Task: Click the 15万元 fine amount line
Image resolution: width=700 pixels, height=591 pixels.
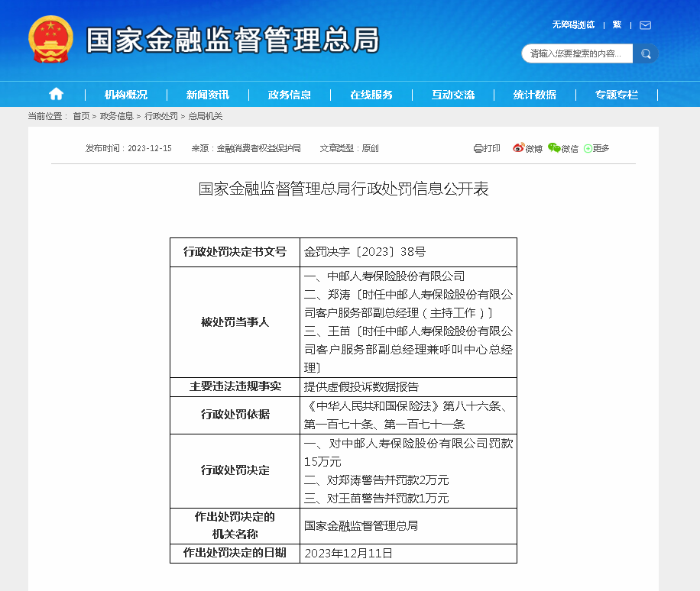Action: pyautogui.click(x=322, y=462)
